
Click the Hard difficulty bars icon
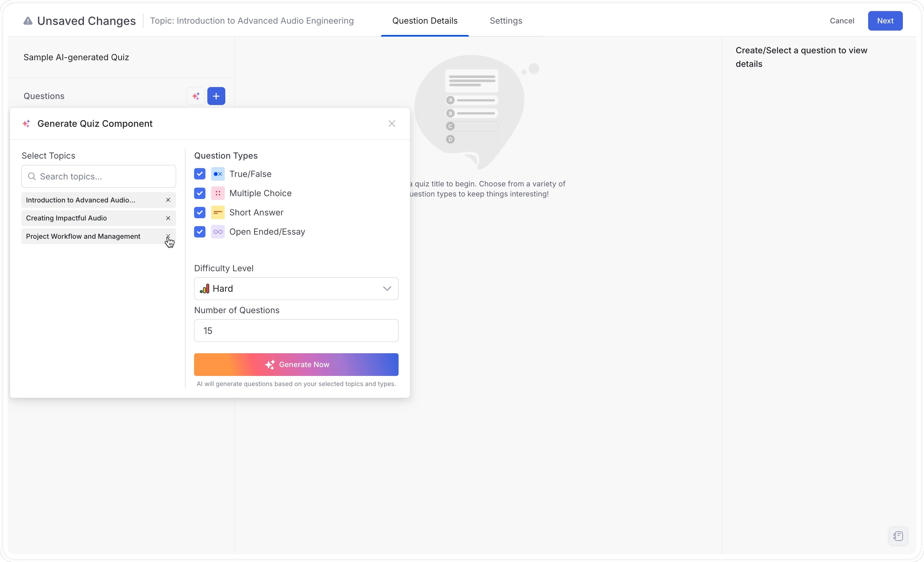pyautogui.click(x=204, y=289)
